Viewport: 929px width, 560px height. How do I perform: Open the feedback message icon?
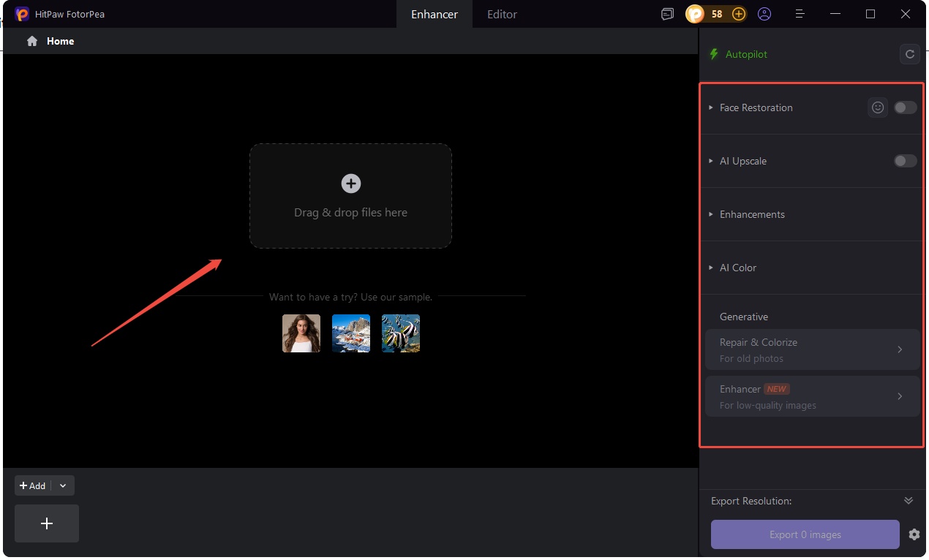click(x=666, y=14)
